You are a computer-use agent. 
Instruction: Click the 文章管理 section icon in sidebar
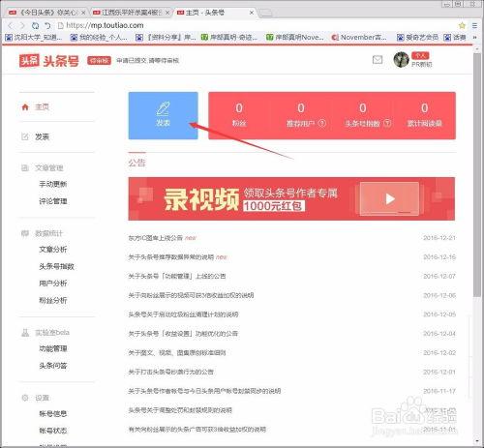point(25,167)
